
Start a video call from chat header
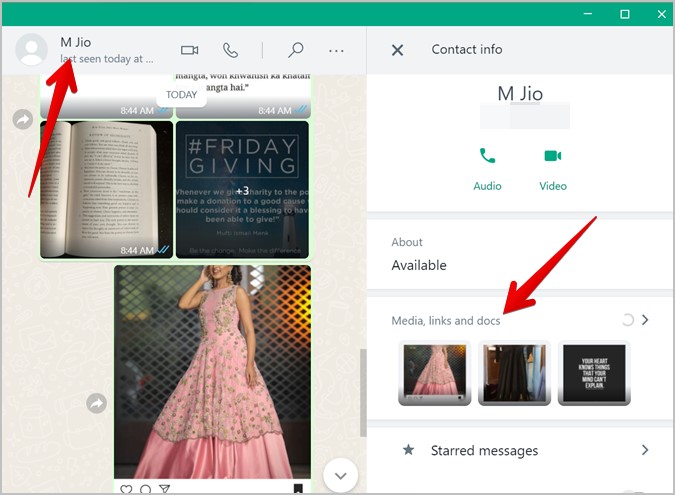[x=189, y=50]
